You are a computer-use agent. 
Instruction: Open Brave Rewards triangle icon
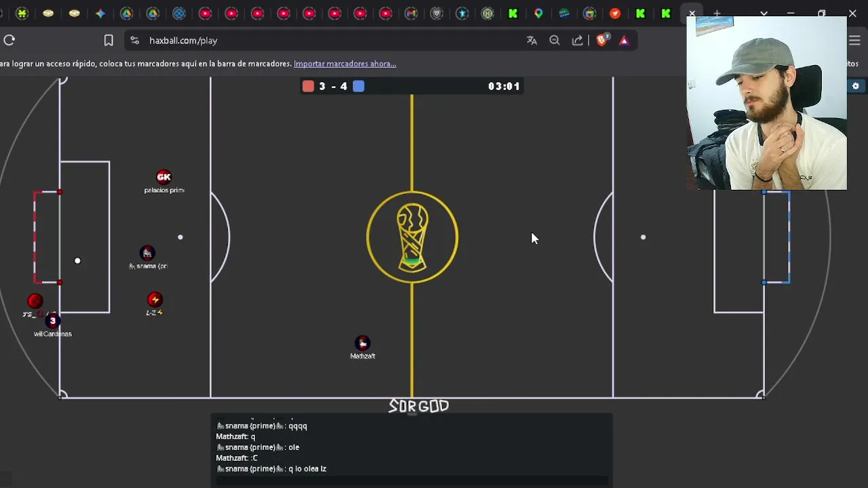tap(624, 41)
